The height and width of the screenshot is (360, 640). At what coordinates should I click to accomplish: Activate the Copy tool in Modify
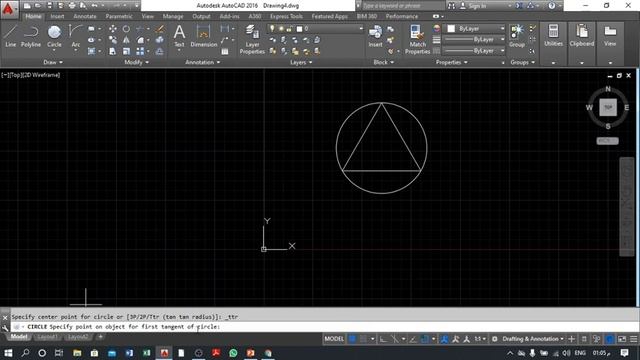(x=113, y=40)
